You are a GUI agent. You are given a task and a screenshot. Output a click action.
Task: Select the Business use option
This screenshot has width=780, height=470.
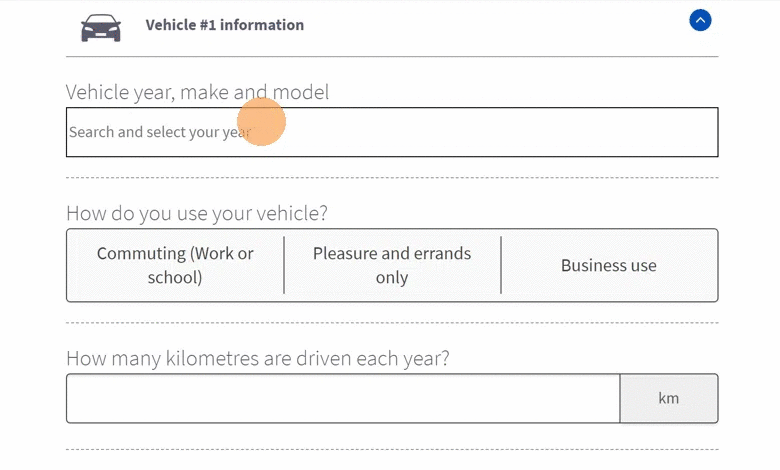(x=609, y=265)
